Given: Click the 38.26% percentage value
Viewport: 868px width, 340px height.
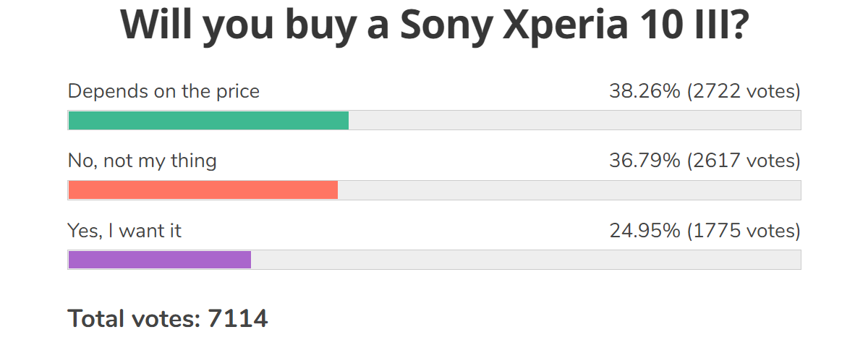Looking at the screenshot, I should pyautogui.click(x=644, y=92).
